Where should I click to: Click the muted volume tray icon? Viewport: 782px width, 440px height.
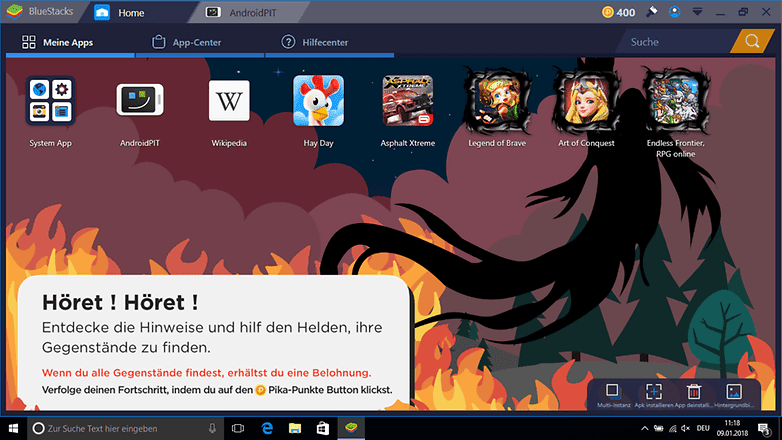[686, 429]
